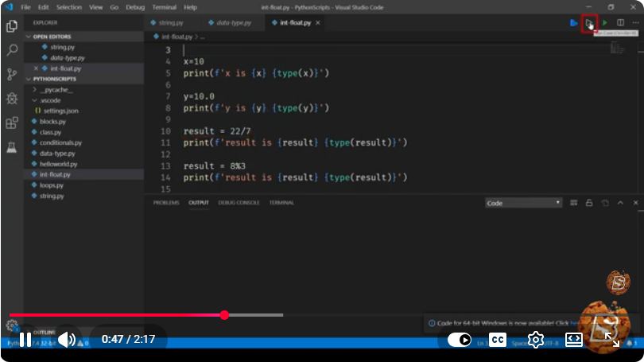644x362 pixels.
Task: Open helloworld.py in the explorer
Action: pos(58,164)
